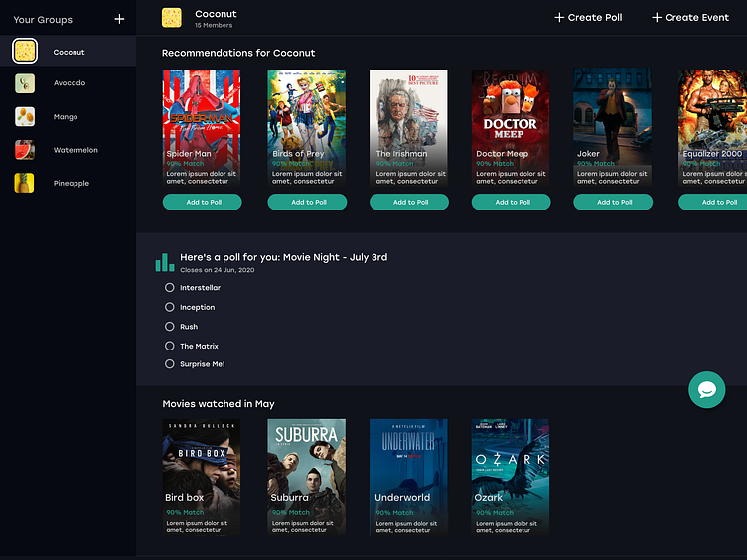Add Spider Man to poll
The width and height of the screenshot is (747, 560).
click(x=202, y=202)
